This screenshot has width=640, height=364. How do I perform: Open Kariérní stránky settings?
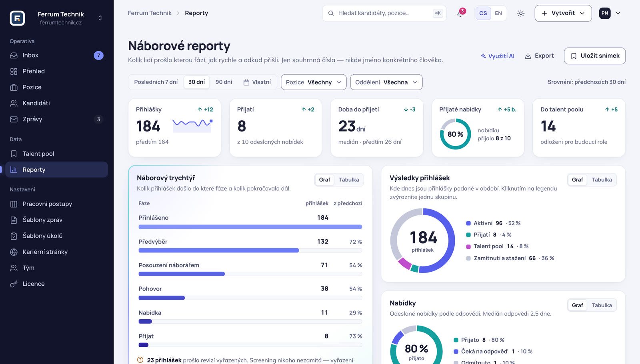(57, 252)
